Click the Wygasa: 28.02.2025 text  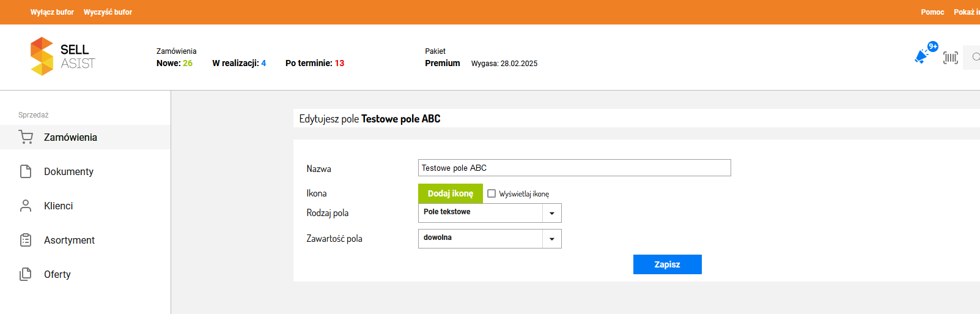coord(504,64)
